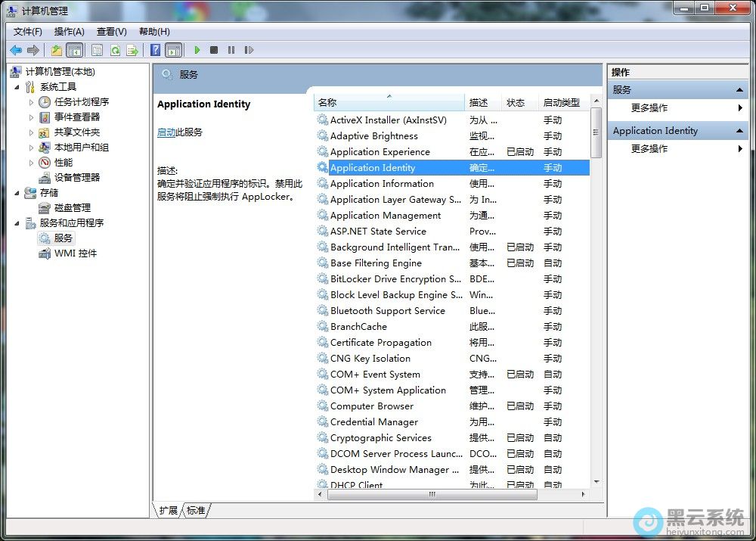The image size is (756, 541).
Task: Click the Export List toolbar icon
Action: (132, 50)
